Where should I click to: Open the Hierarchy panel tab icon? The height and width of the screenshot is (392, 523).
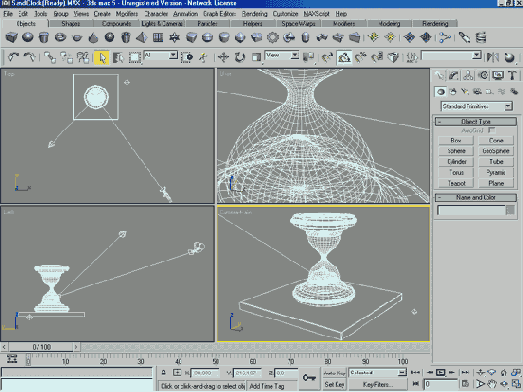point(468,75)
